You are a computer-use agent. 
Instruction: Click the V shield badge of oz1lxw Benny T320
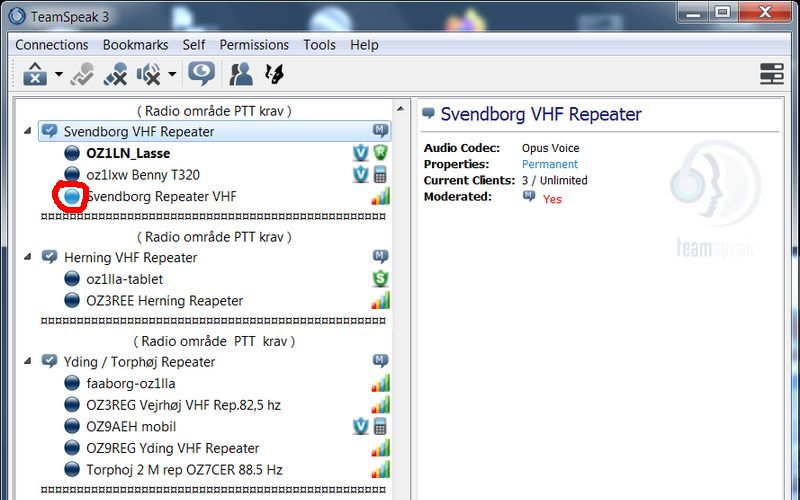(x=360, y=174)
